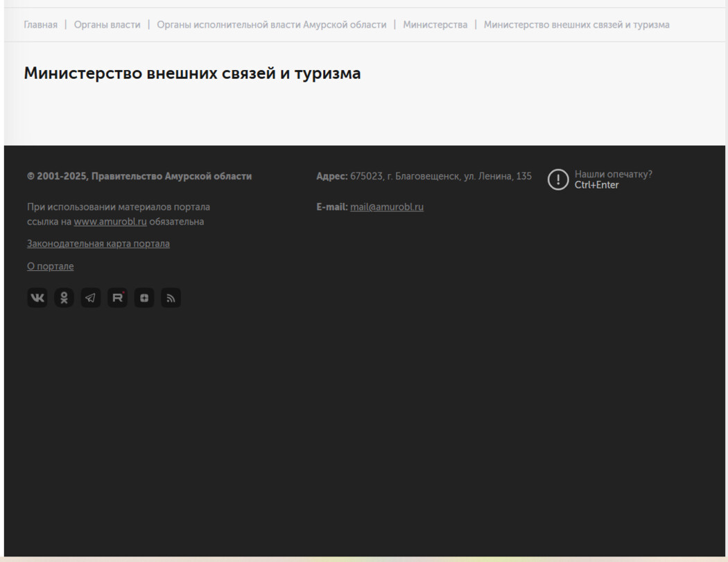The image size is (728, 562).
Task: Click the exclamation mark typo-report icon
Action: click(x=557, y=179)
